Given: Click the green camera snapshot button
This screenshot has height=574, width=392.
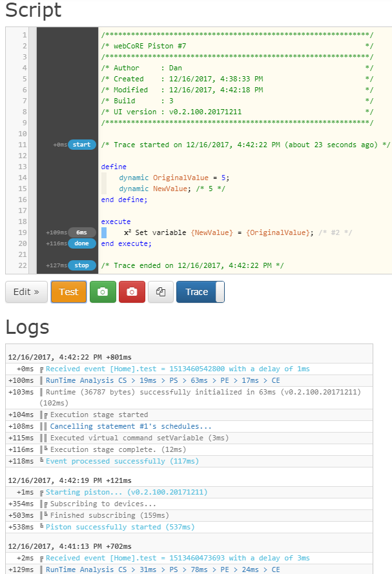Looking at the screenshot, I should 103,292.
